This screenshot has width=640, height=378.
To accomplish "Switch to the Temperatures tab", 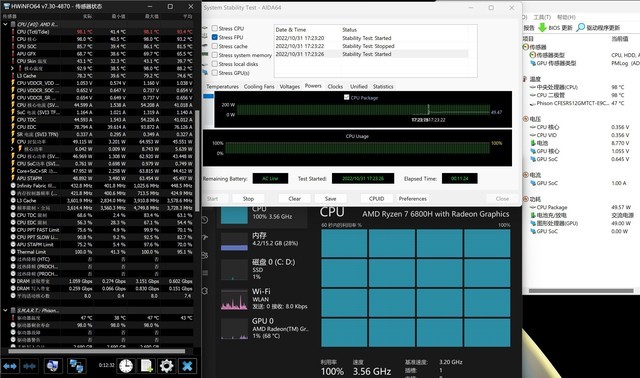I will pyautogui.click(x=222, y=87).
